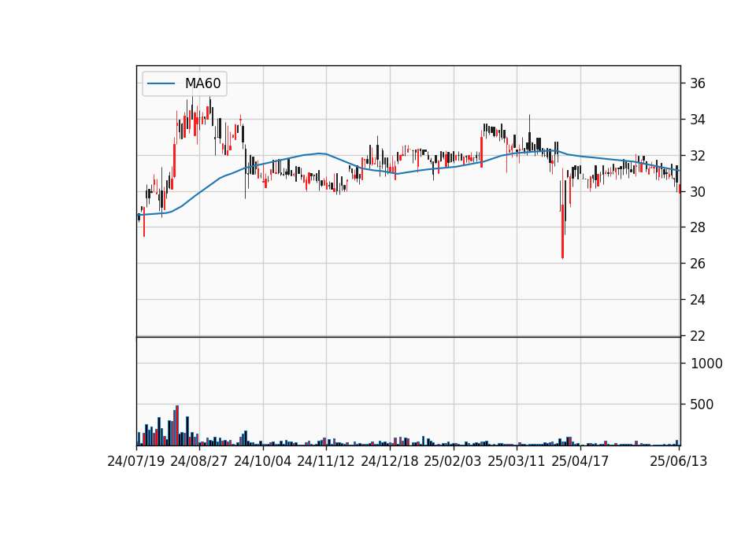Select the 24/11/12 date label
This screenshot has width=756, height=543.
[326, 461]
